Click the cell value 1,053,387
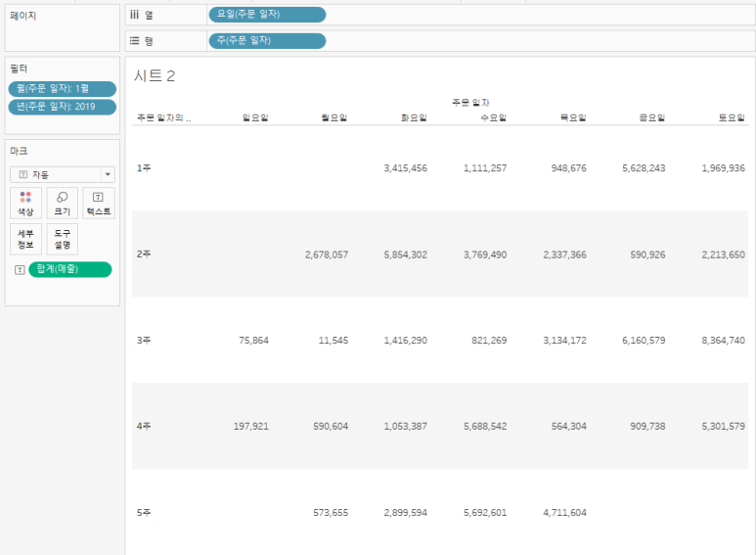 pos(406,427)
